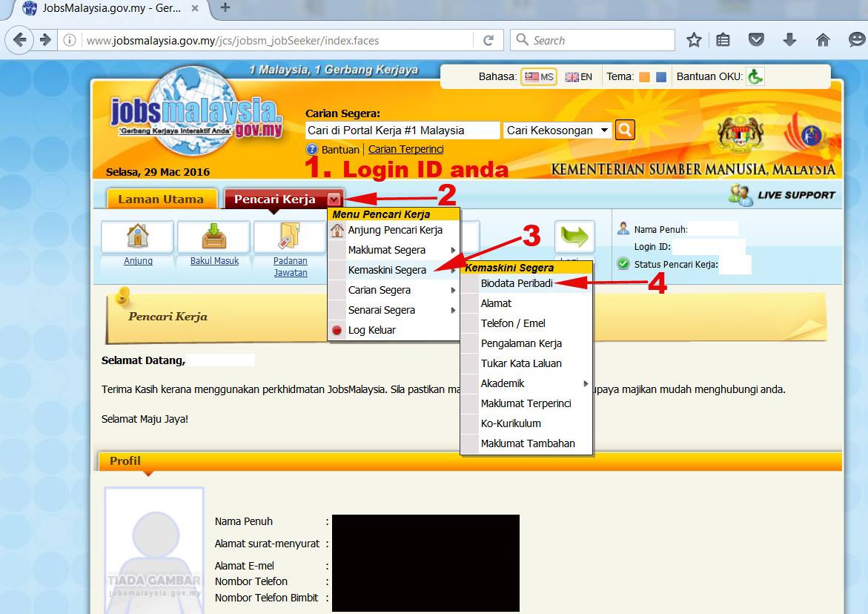Click the Malaysia coat of arms emblem
Viewport: 868px width, 614px height.
point(741,133)
